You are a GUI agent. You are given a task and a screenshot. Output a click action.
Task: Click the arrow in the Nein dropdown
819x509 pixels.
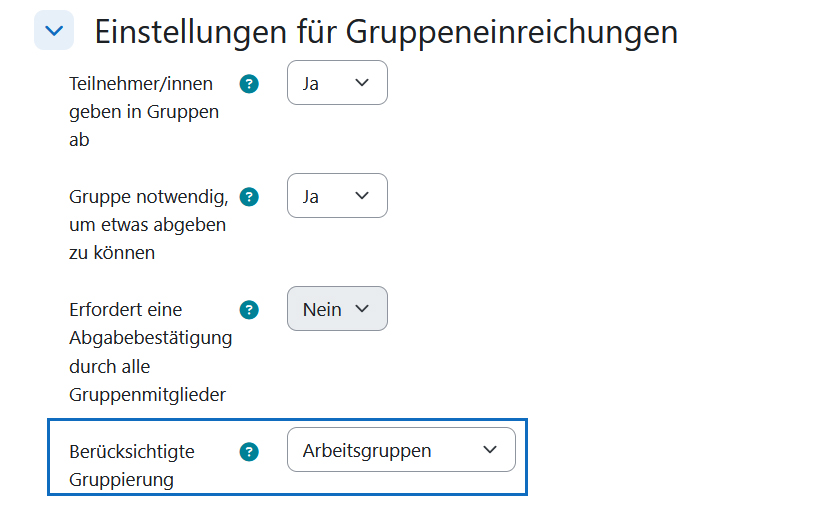pos(362,309)
